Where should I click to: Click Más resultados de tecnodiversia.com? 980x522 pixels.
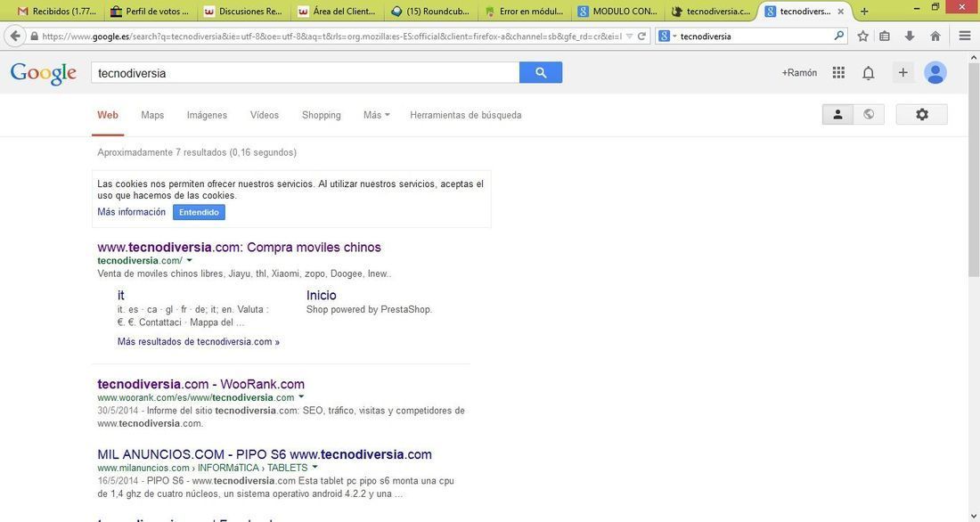tap(198, 341)
